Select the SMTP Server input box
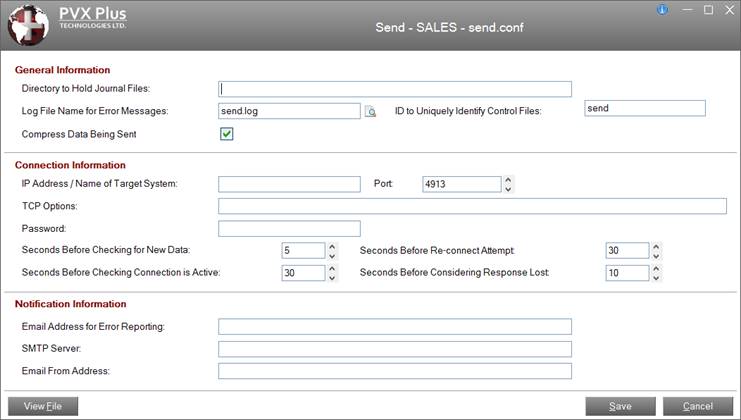 [394, 349]
